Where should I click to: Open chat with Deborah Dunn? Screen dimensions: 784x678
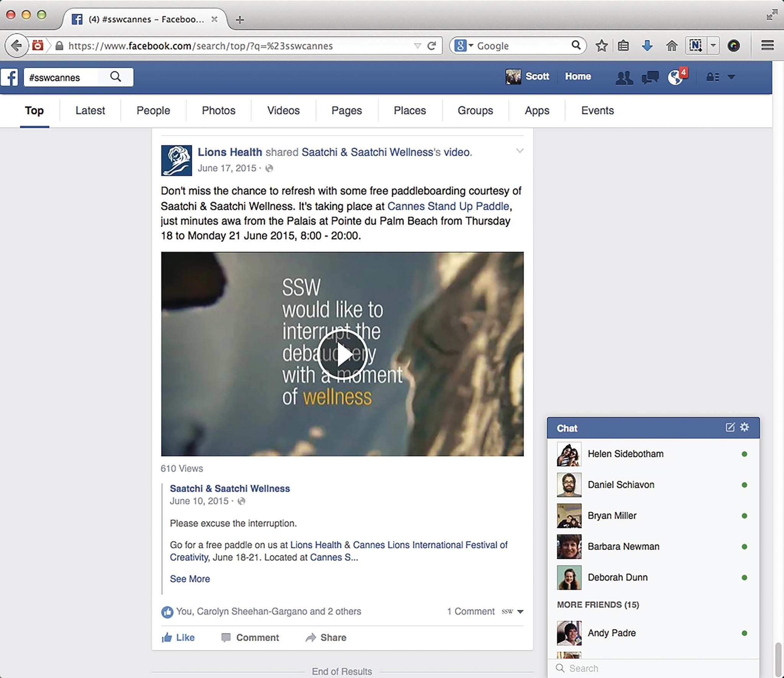653,578
